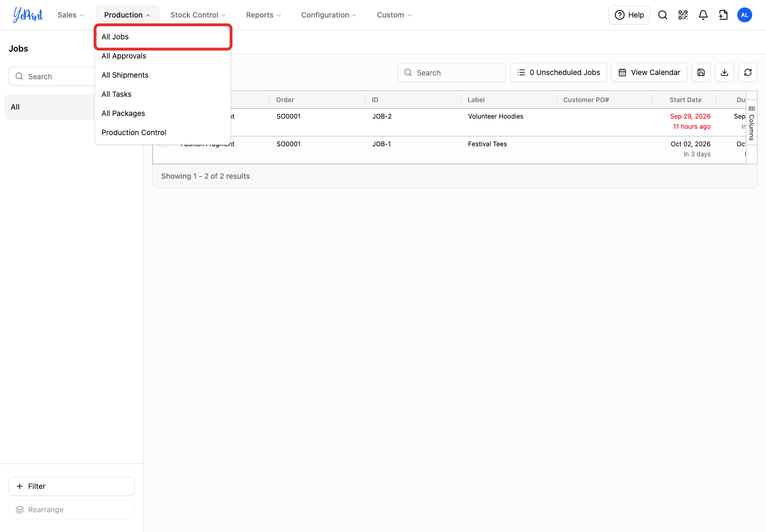The width and height of the screenshot is (766, 532).
Task: Open the YoPrint logo home link
Action: click(28, 15)
